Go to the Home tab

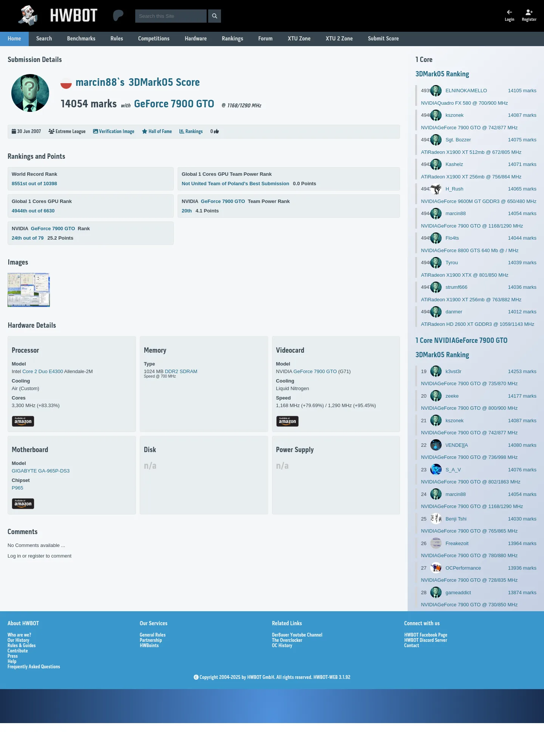(14, 39)
